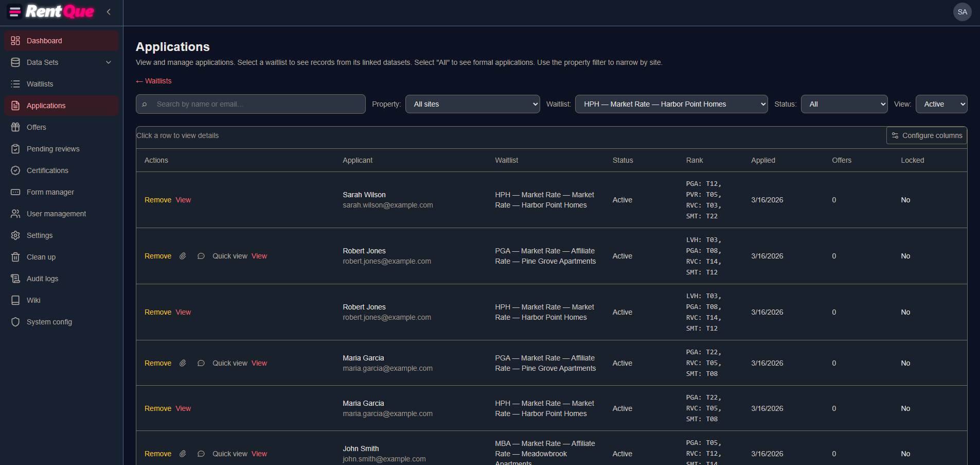Click John Smith applicant name

tap(361, 449)
